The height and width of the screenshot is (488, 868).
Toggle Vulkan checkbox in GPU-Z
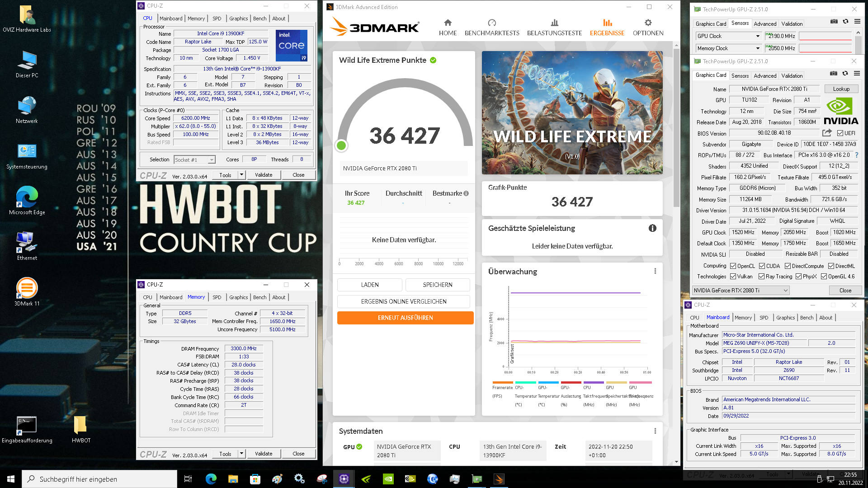(733, 277)
